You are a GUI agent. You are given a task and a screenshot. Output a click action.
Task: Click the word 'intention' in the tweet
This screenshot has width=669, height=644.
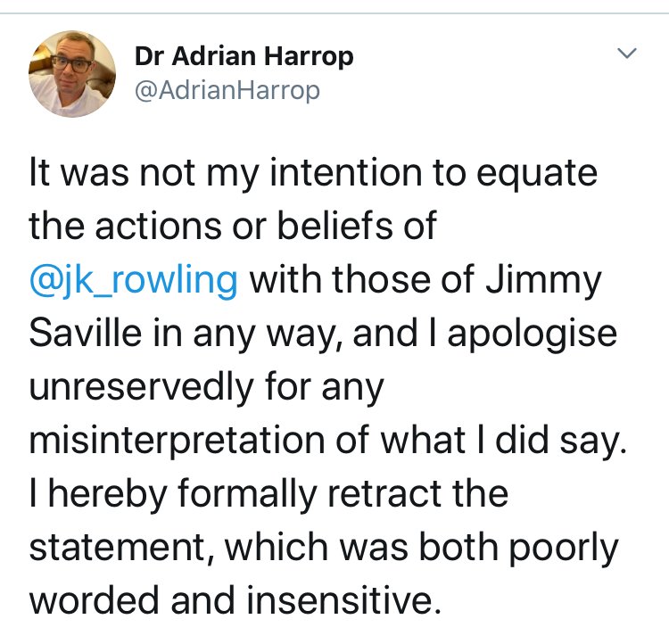pyautogui.click(x=346, y=173)
